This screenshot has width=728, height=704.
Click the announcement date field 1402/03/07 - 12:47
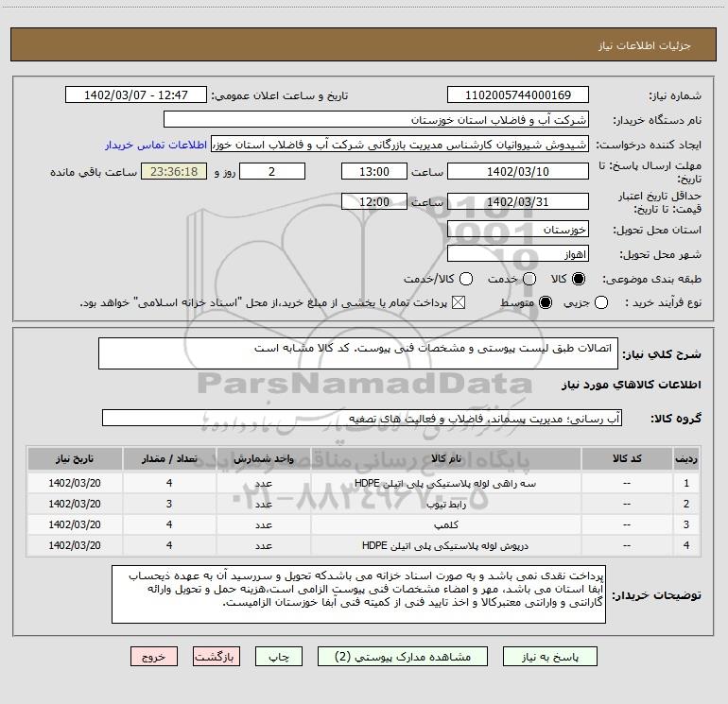click(136, 95)
